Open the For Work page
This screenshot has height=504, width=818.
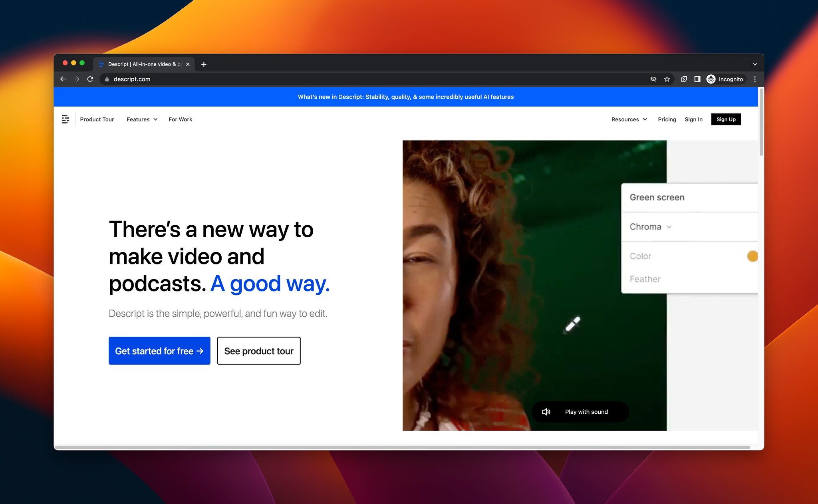pos(180,119)
